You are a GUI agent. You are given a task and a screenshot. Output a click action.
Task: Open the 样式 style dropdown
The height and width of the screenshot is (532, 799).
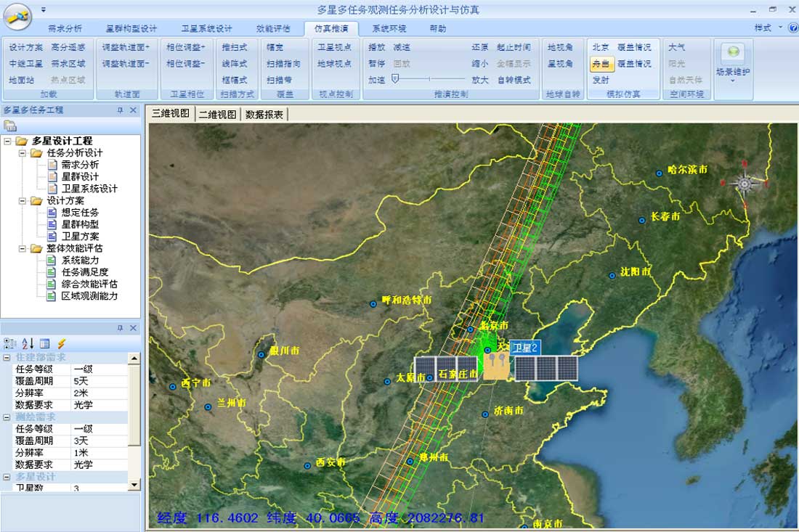pyautogui.click(x=768, y=28)
